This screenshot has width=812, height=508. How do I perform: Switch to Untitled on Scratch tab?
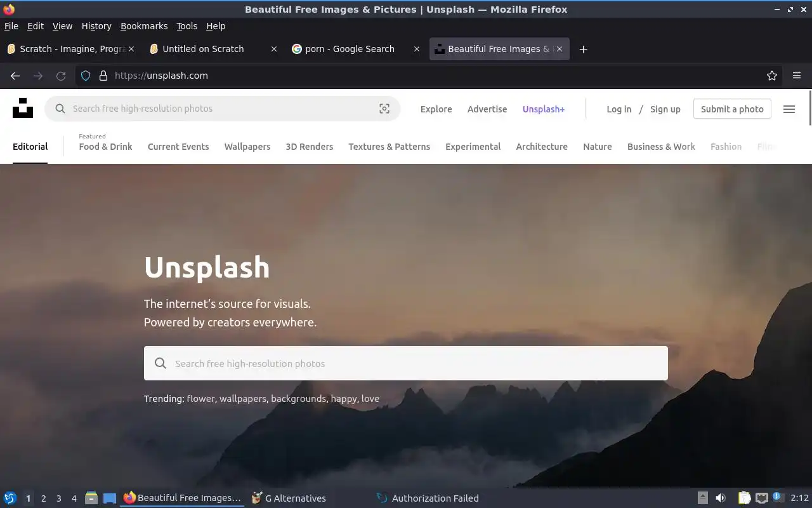[213, 49]
